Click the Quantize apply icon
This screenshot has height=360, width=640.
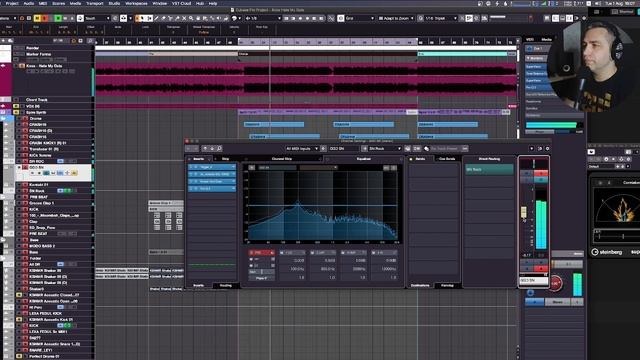point(421,18)
